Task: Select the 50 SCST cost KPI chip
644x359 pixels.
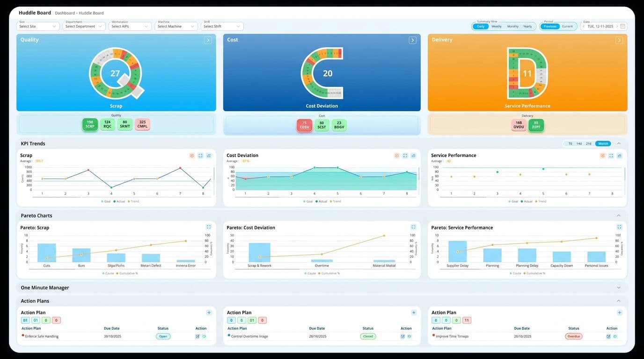Action: pyautogui.click(x=322, y=125)
